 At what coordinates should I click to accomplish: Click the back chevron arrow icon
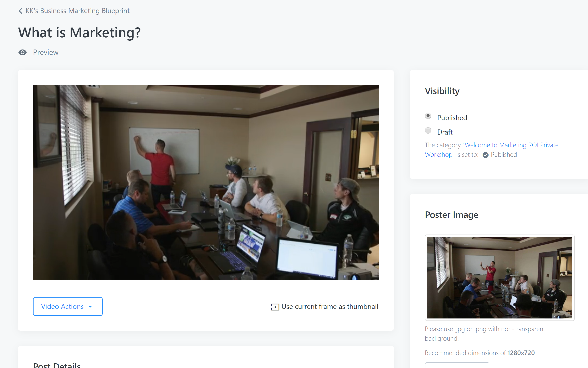pyautogui.click(x=20, y=11)
